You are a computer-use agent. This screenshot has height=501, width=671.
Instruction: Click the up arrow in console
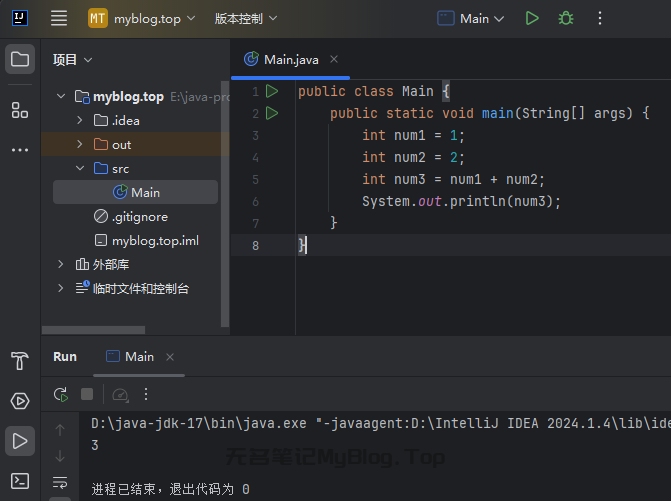60,430
